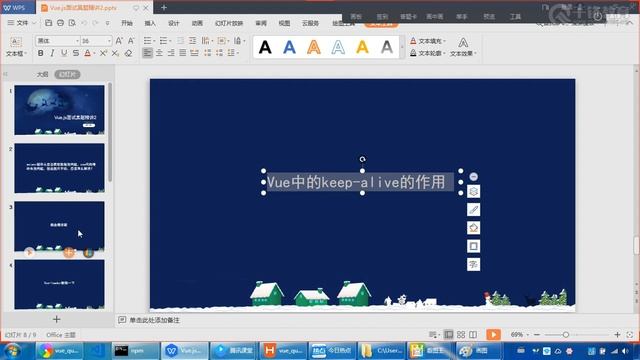
Task: Set justified text alignment
Action: [x=183, y=53]
